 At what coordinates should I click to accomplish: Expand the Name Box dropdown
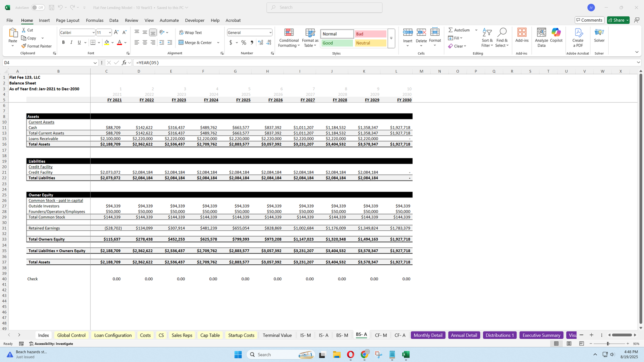tap(95, 63)
